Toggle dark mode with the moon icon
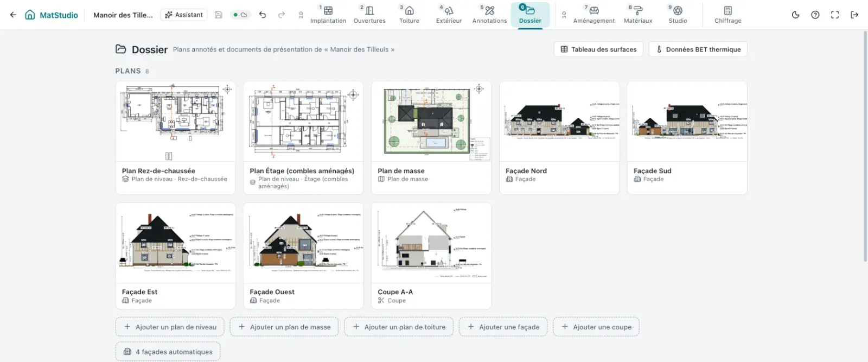This screenshot has height=362, width=868. point(795,15)
